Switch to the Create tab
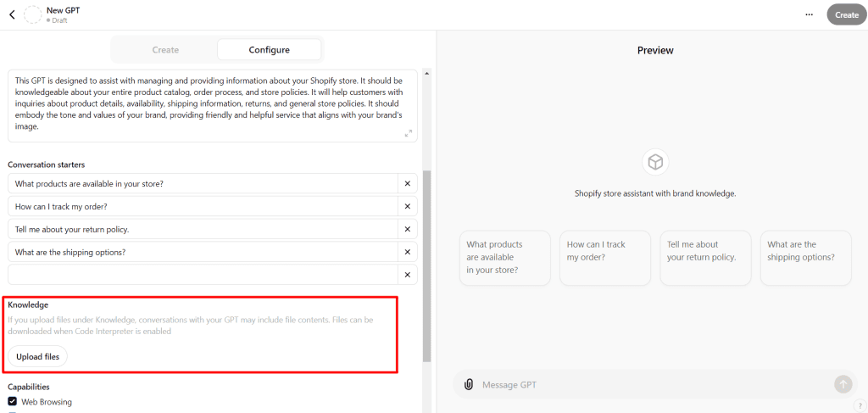 tap(165, 50)
